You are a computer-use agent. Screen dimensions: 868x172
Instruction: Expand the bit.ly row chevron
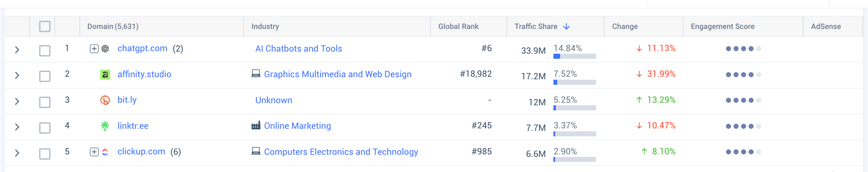coord(17,102)
